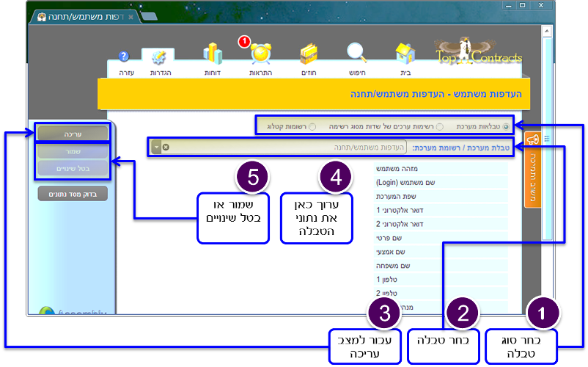Image resolution: width=588 pixels, height=367 pixels.
Task: Select the שם פרטי row
Action: point(441,238)
